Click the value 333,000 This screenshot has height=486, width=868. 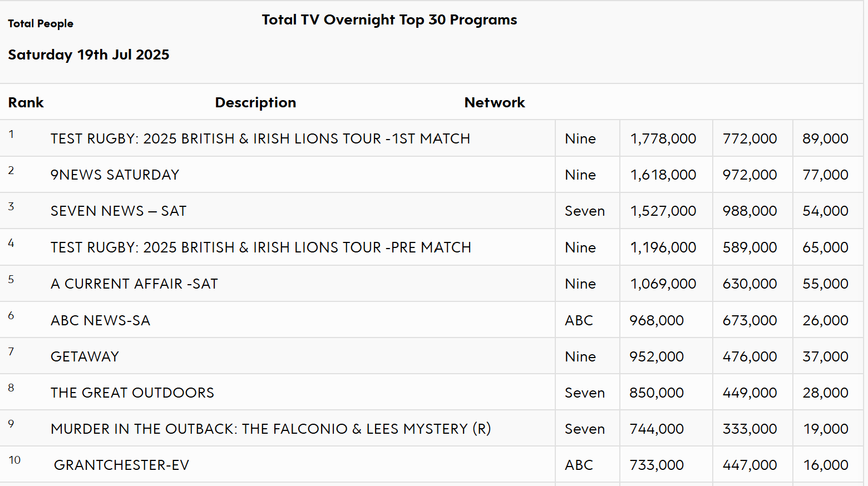tap(749, 429)
